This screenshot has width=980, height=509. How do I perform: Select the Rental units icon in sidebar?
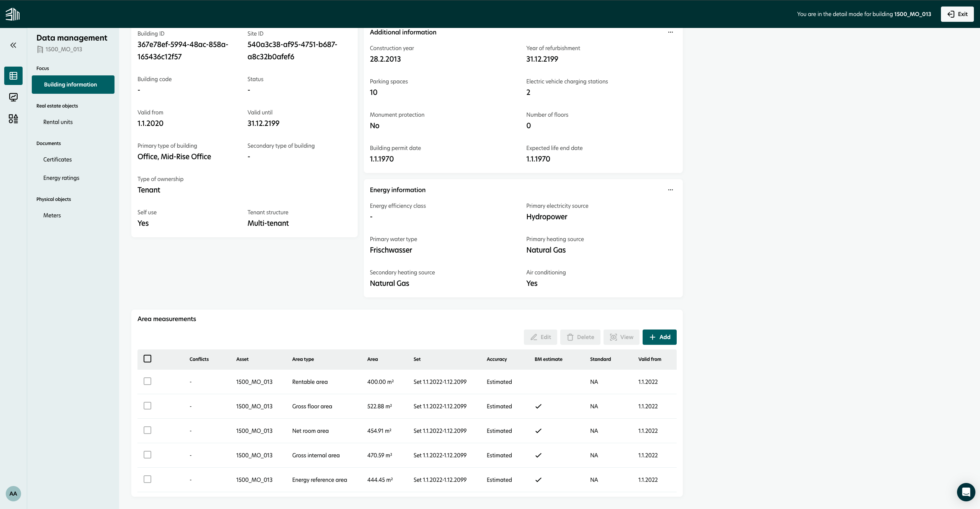coord(58,122)
